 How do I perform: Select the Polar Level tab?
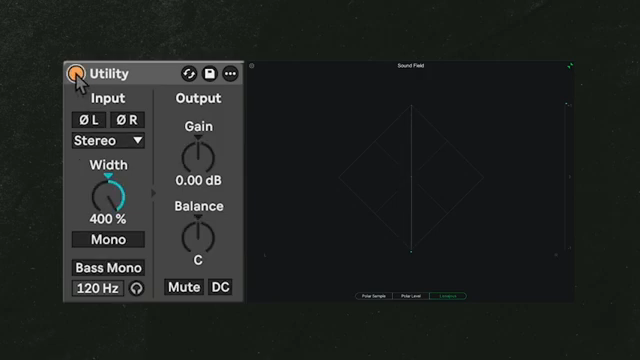[x=411, y=296]
